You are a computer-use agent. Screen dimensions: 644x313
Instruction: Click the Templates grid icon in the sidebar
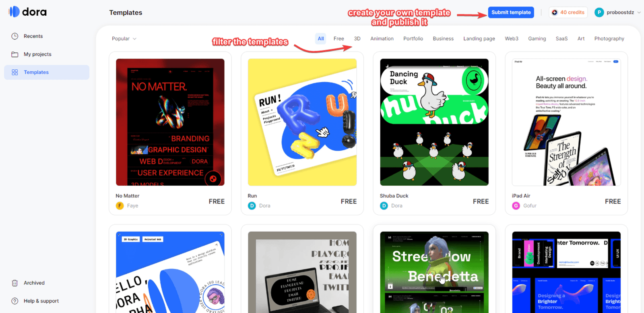pos(15,73)
